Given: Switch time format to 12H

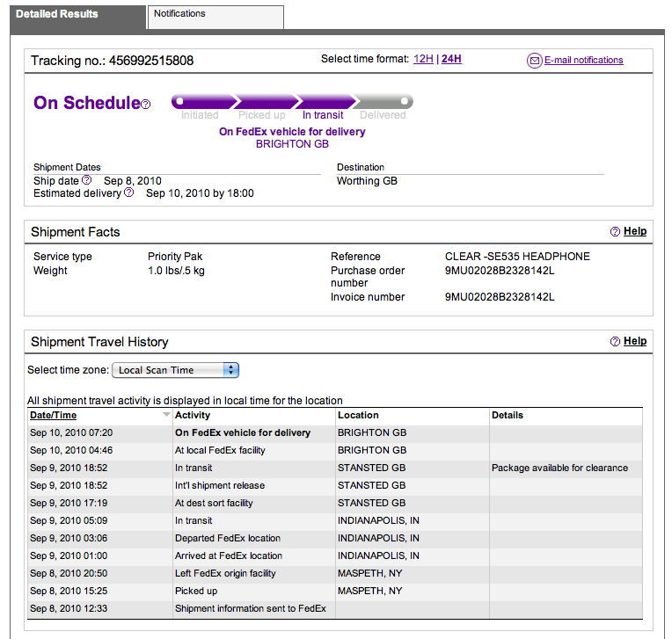Looking at the screenshot, I should click(x=423, y=59).
